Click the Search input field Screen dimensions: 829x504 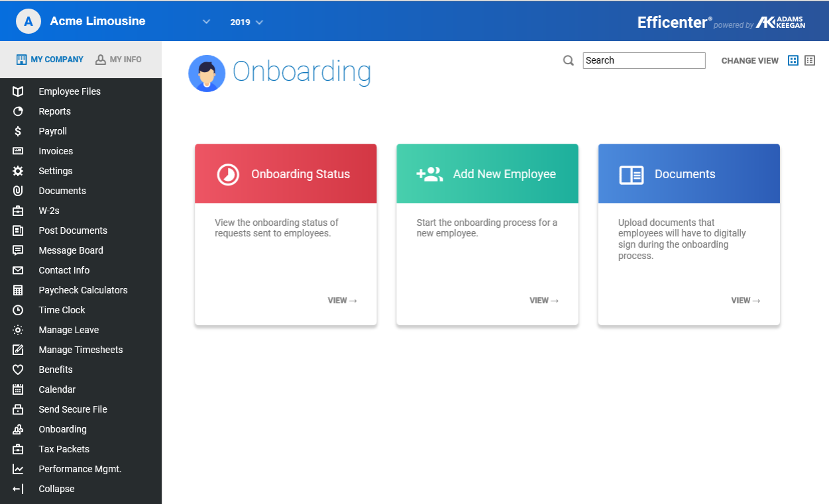coord(644,60)
